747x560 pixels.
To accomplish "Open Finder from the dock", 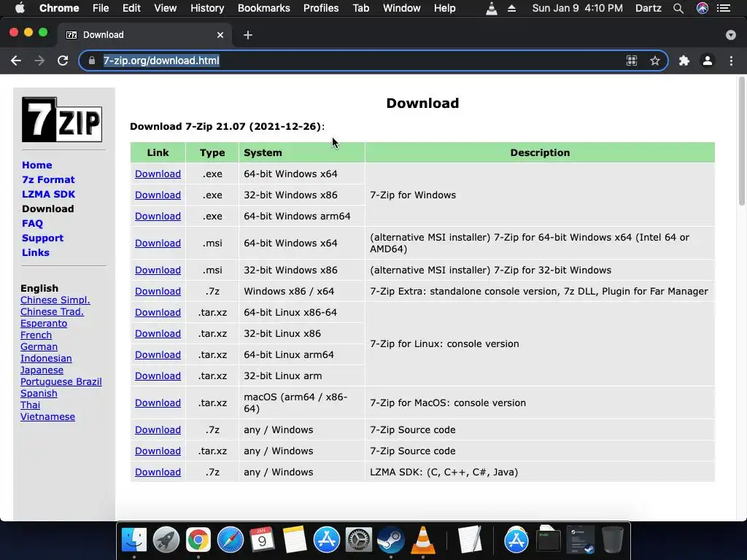I will coord(134,540).
